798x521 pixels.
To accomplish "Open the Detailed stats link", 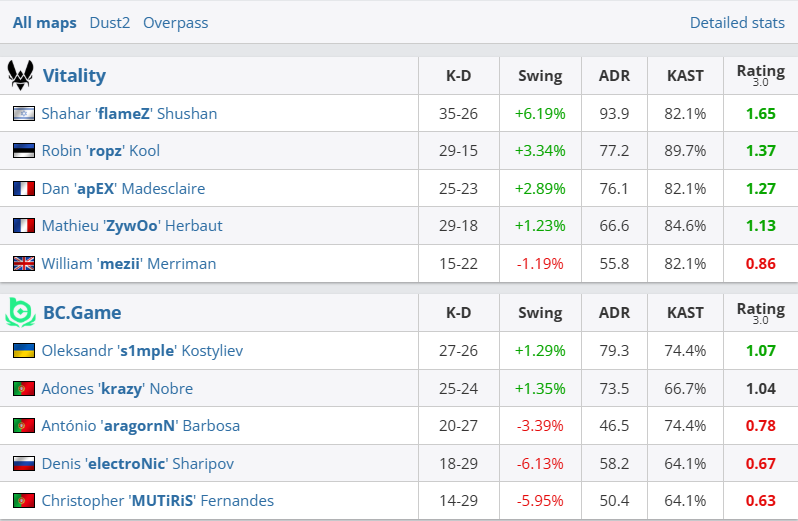I will click(x=737, y=23).
